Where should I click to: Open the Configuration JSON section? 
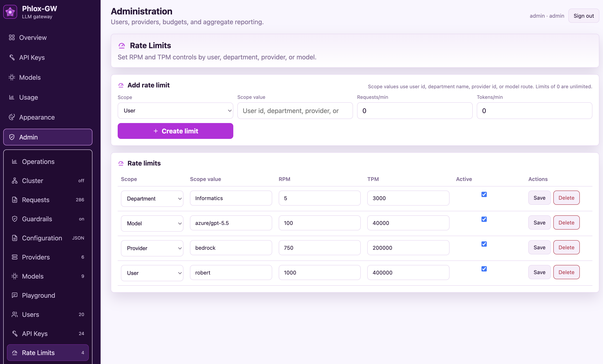tap(48, 238)
